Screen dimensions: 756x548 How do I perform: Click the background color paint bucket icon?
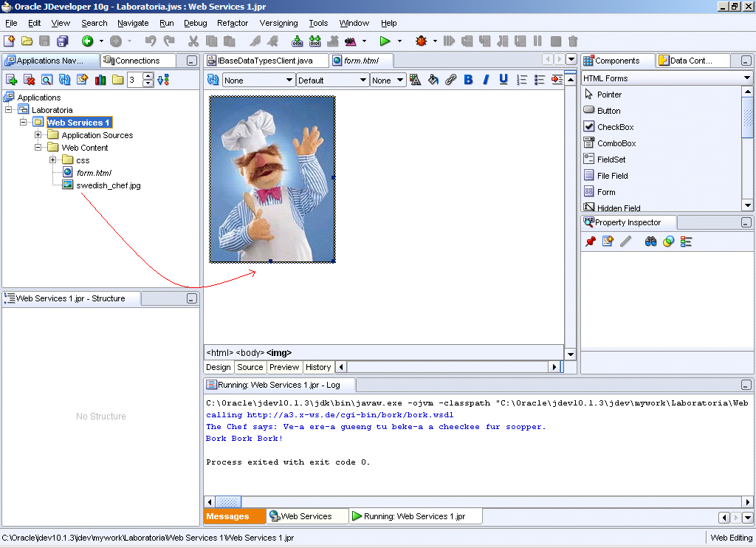(x=433, y=80)
